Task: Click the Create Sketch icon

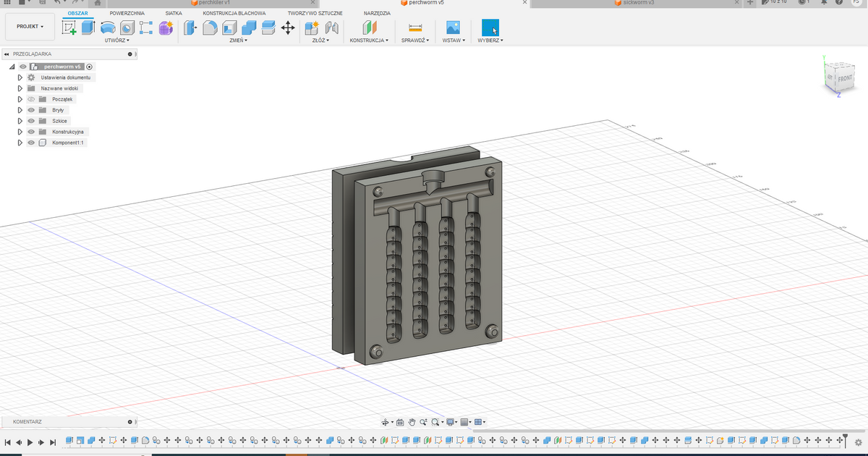Action: pyautogui.click(x=69, y=28)
